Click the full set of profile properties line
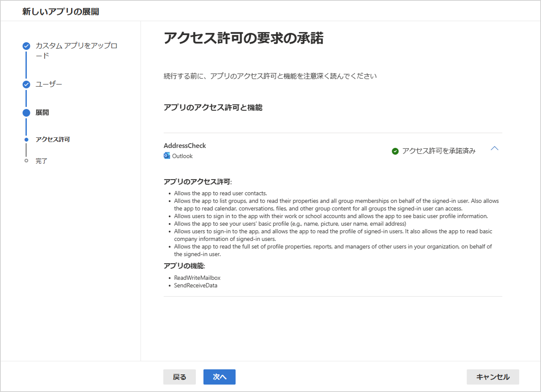The width and height of the screenshot is (541, 392). (x=333, y=250)
